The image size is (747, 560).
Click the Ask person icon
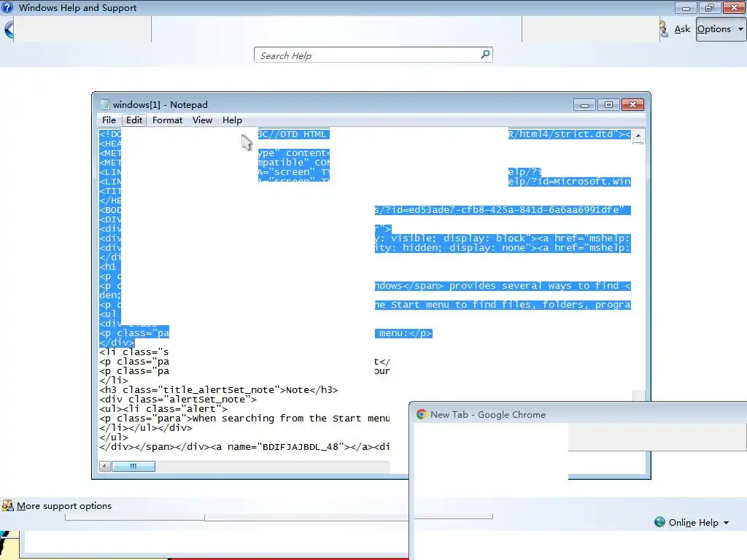pyautogui.click(x=664, y=29)
